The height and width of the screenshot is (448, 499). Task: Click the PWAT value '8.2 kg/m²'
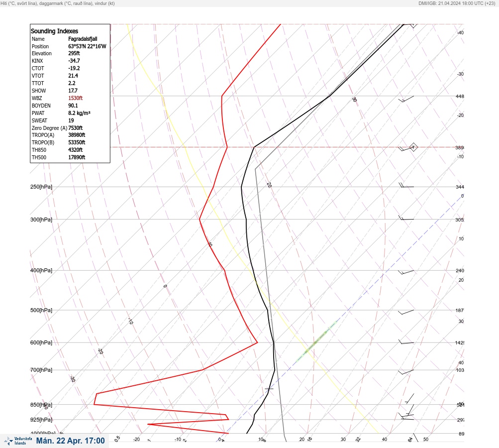[79, 113]
